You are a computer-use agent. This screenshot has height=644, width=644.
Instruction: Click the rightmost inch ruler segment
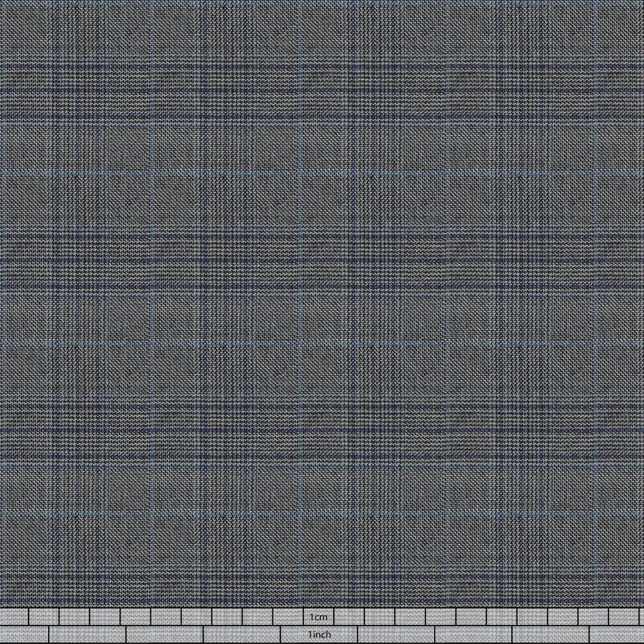[x=617, y=635]
